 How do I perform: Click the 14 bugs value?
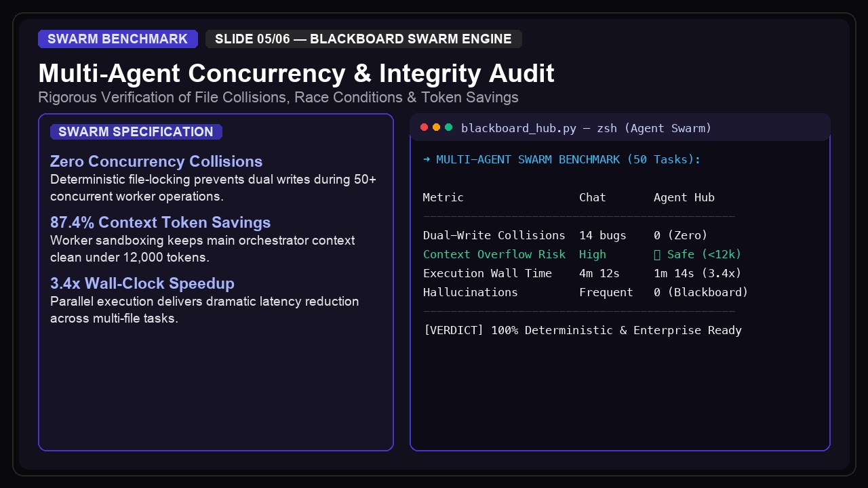click(x=603, y=235)
